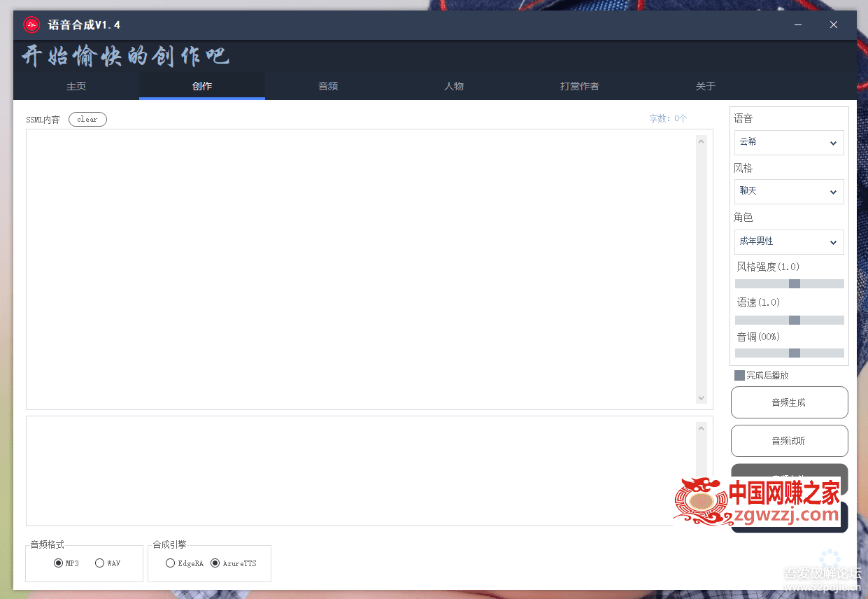Open the 角色 dropdown showing 成年男性

(789, 241)
